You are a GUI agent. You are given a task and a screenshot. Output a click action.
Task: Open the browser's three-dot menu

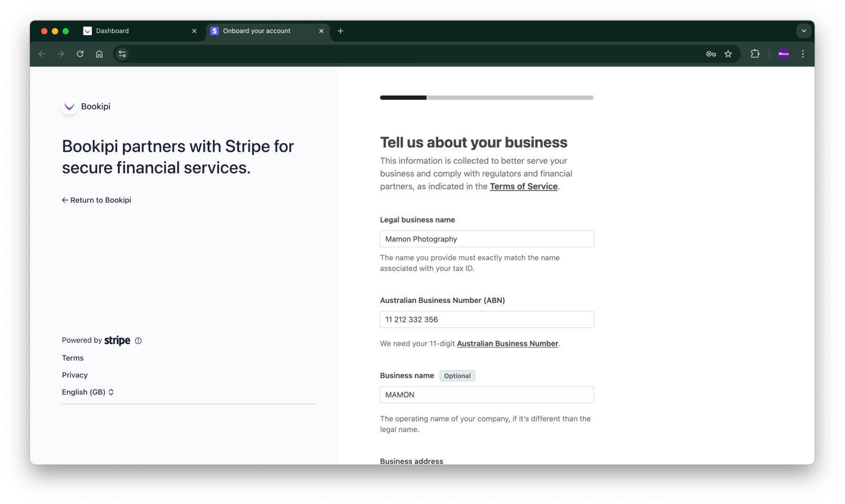pos(802,54)
